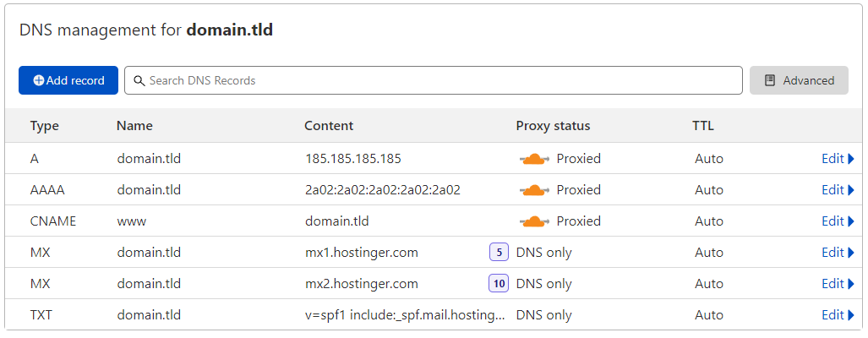Open Advanced DNS options
868x338 pixels.
pos(799,80)
